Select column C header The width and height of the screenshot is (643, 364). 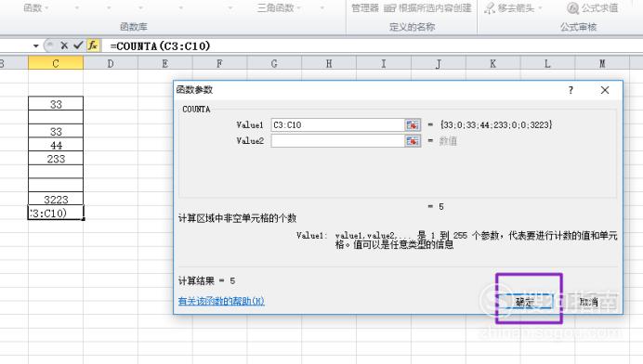pos(56,63)
